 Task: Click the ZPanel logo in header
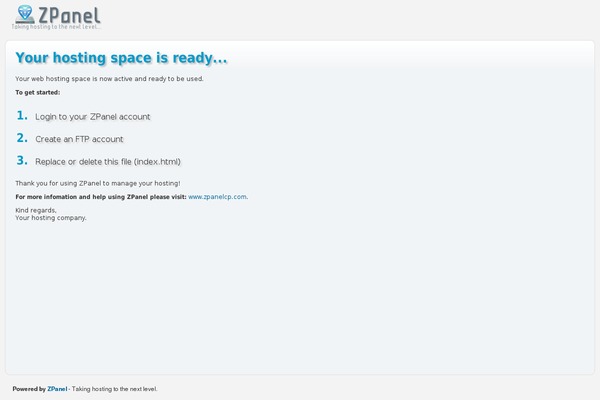click(x=56, y=17)
